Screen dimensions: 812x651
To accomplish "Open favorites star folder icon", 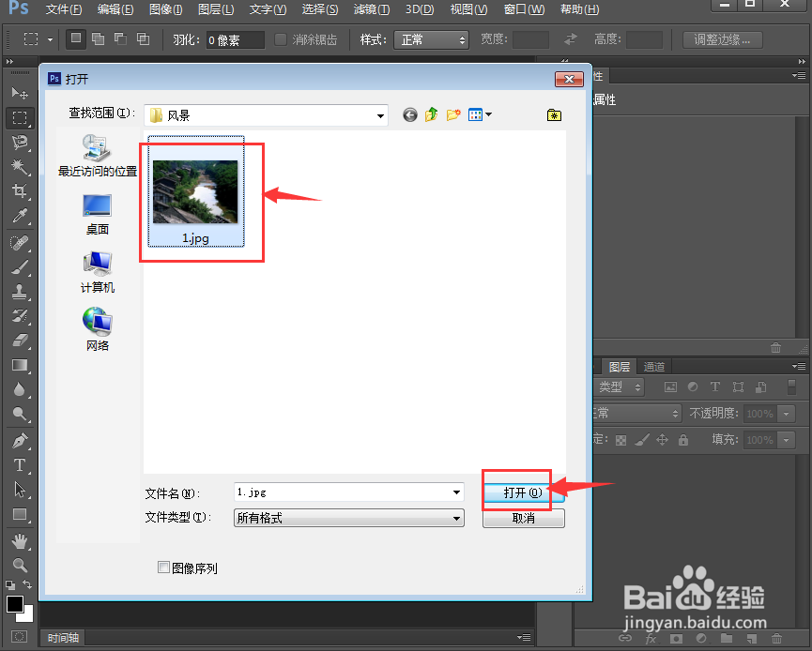I will 554,114.
